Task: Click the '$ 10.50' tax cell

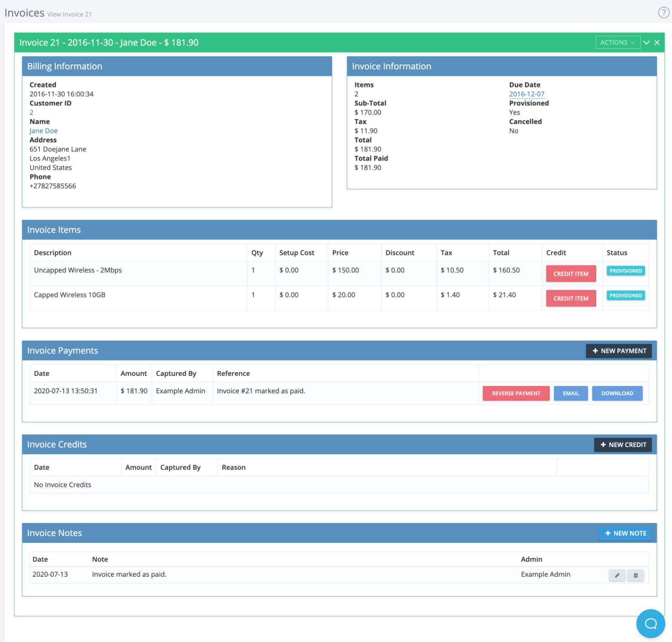Action: pos(452,270)
